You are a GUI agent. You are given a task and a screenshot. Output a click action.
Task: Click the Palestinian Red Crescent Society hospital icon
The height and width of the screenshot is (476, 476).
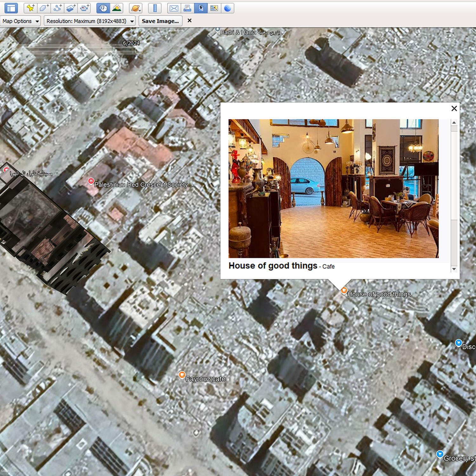(x=91, y=181)
